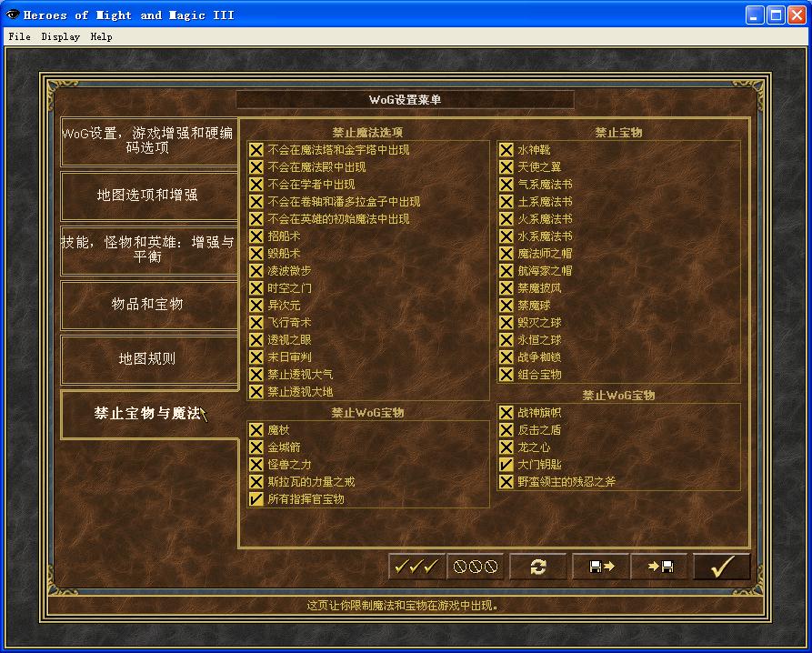Image resolution: width=812 pixels, height=653 pixels.
Task: Uncheck the 毁船术 spell ban
Action: click(x=256, y=253)
